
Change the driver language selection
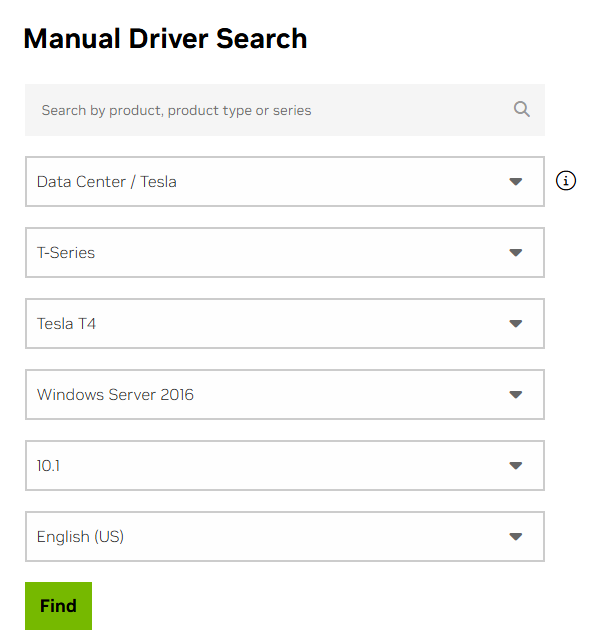[x=285, y=537]
